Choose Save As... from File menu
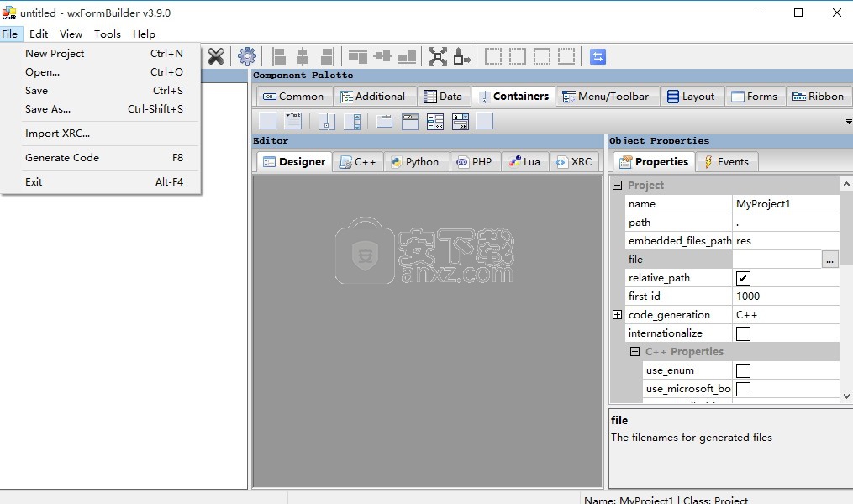Image resolution: width=853 pixels, height=504 pixels. point(101,108)
